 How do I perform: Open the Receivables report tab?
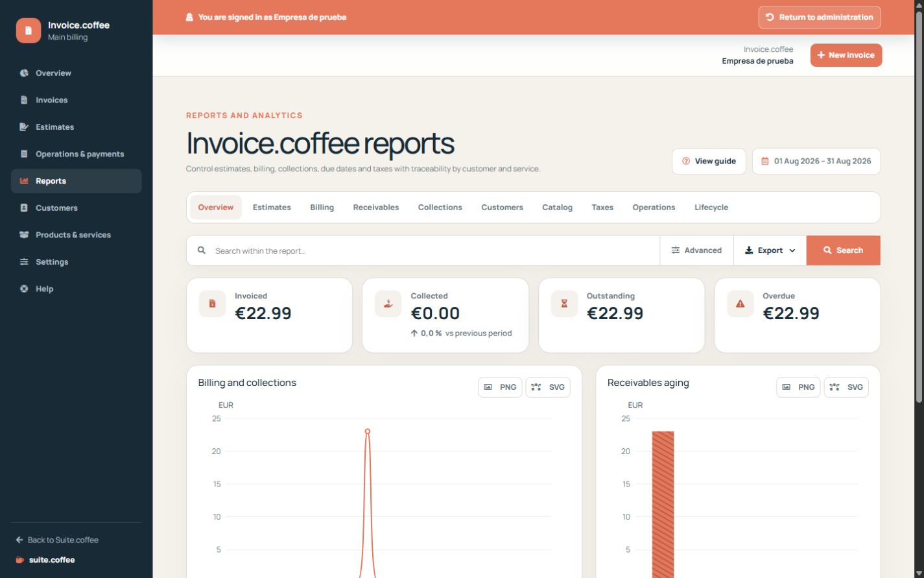[376, 208]
